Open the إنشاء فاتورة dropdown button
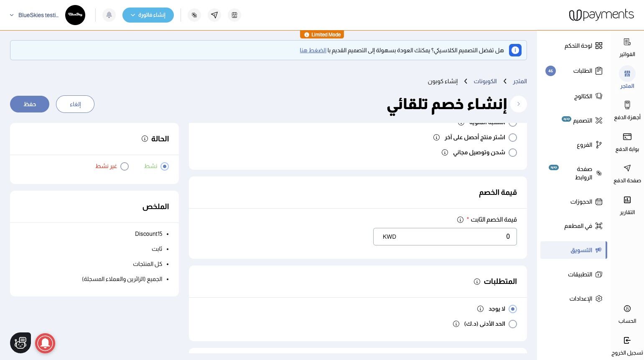Image resolution: width=644 pixels, height=360 pixels. click(148, 15)
